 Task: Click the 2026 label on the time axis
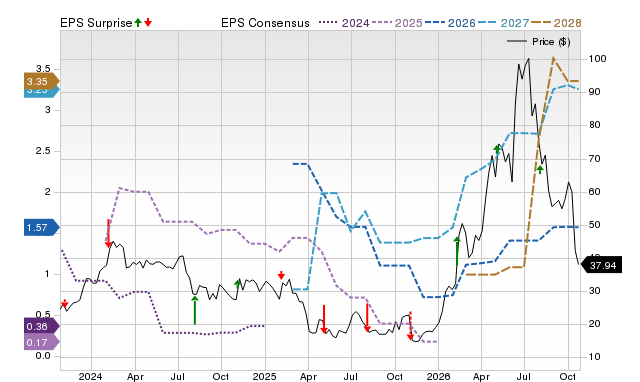438,376
